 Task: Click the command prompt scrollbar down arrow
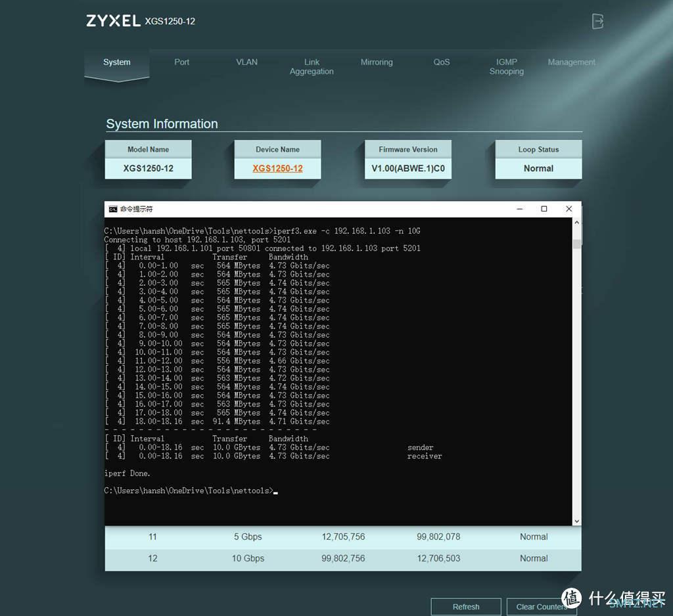[x=577, y=521]
